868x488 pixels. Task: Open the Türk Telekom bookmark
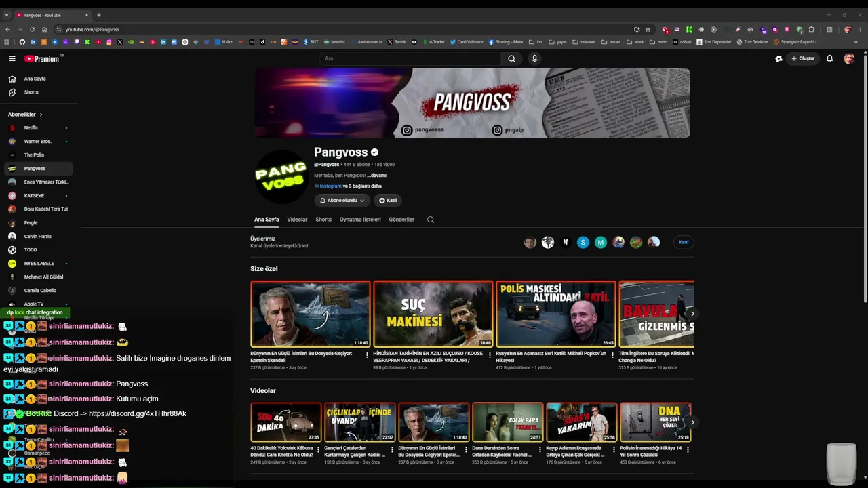[x=752, y=42]
